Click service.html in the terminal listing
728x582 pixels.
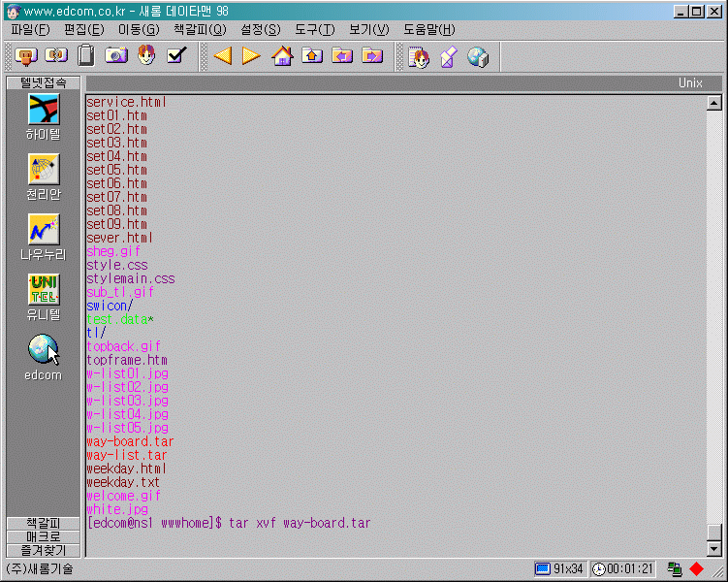pos(126,102)
